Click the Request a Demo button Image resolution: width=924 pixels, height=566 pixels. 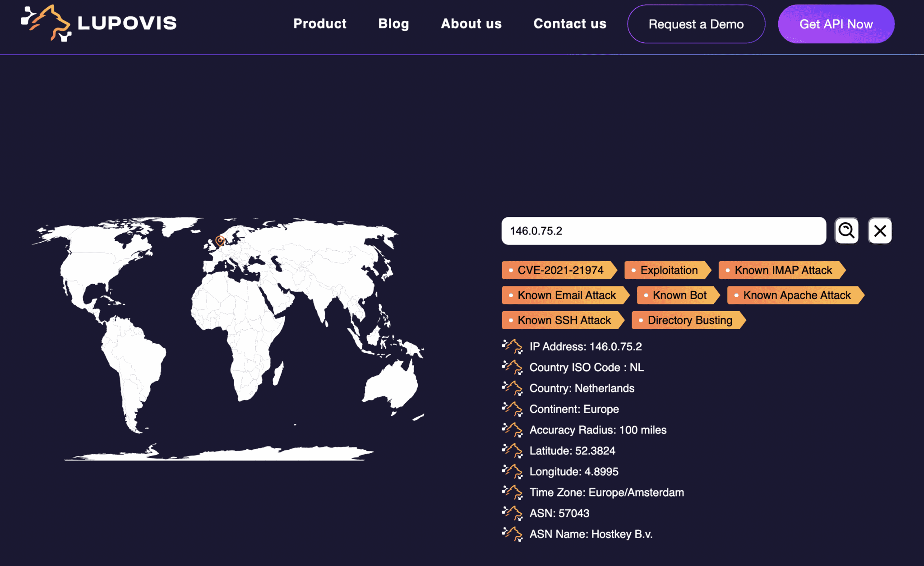click(696, 24)
